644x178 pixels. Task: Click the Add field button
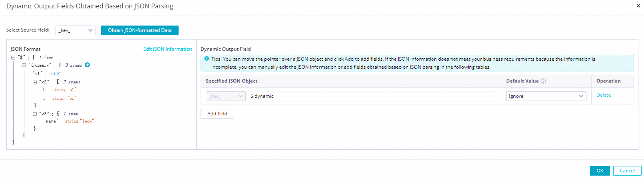coord(217,114)
